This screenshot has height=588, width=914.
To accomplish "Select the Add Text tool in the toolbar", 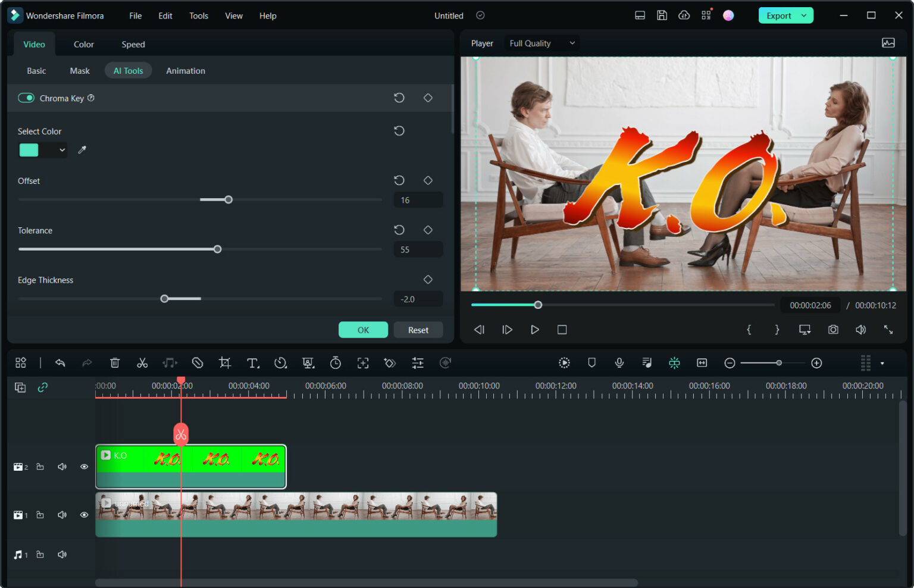I will [x=252, y=362].
